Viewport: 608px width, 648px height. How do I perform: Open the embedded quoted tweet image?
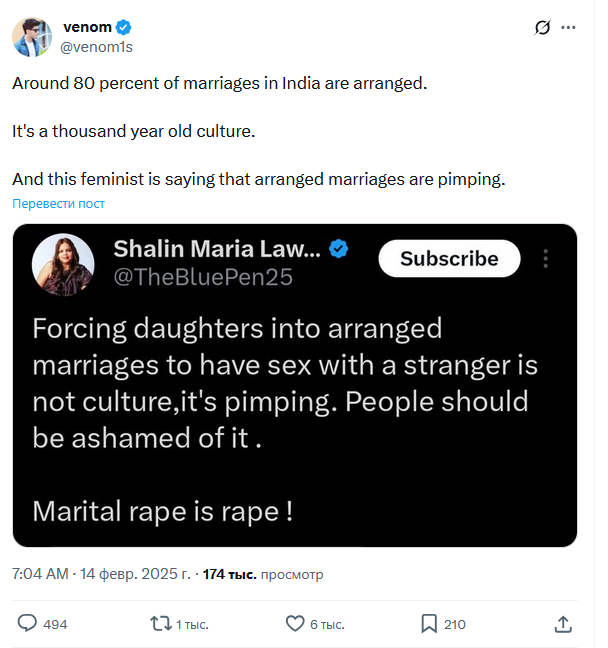(295, 420)
